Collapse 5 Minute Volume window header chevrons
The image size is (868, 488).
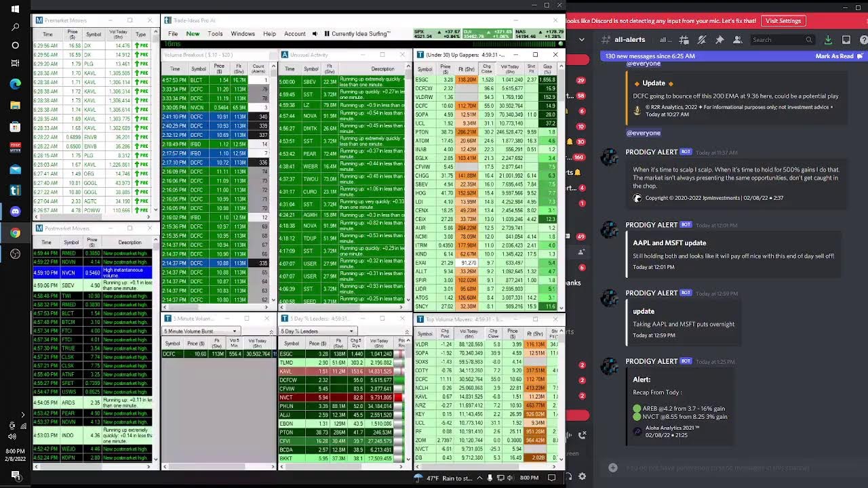(271, 331)
